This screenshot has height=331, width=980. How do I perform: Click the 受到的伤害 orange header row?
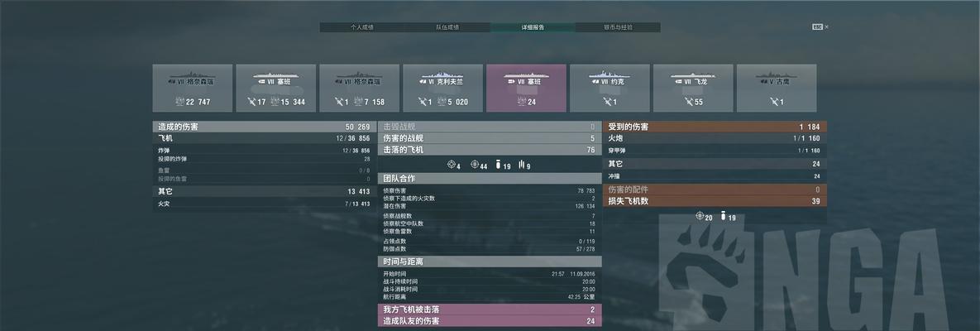pos(715,127)
